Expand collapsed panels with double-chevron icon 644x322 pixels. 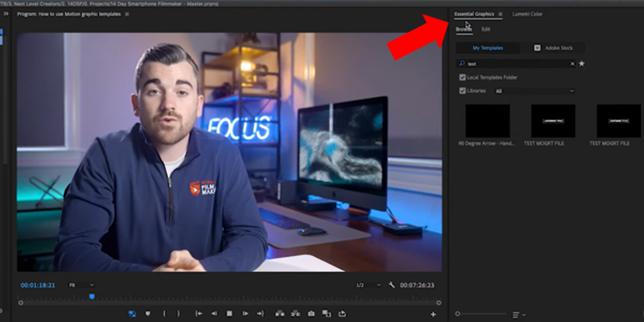pyautogui.click(x=6, y=14)
